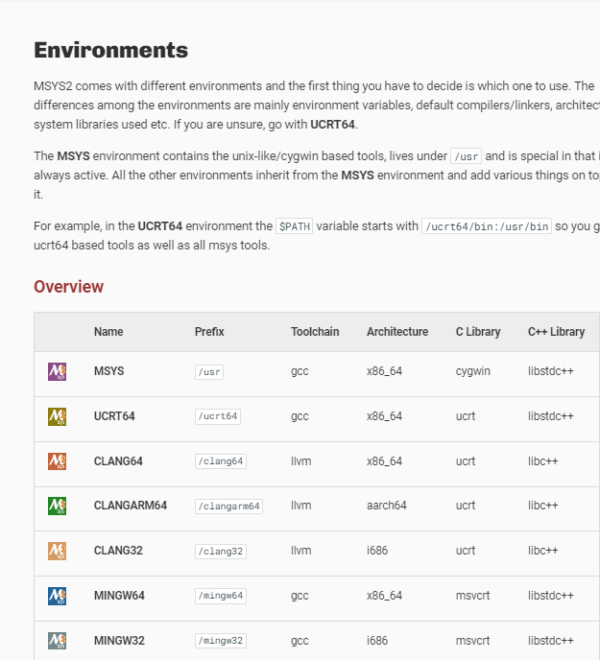Click the Overview section heading
This screenshot has height=660, width=600.
[69, 287]
